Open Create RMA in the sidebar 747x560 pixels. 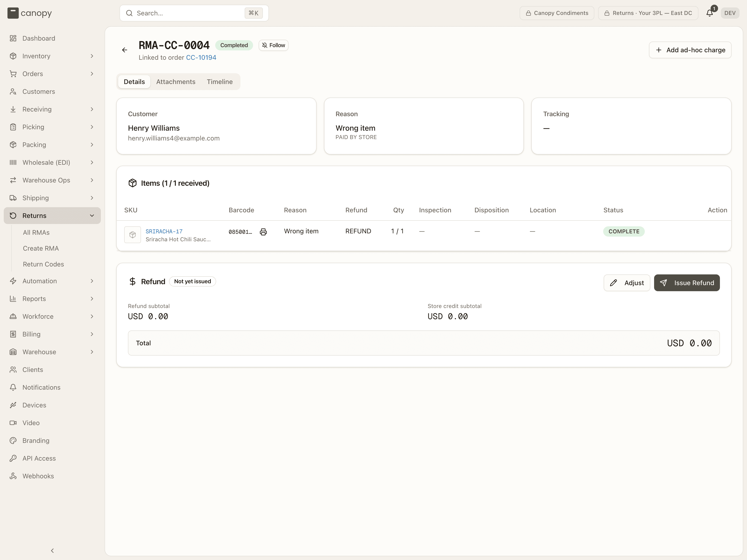41,248
